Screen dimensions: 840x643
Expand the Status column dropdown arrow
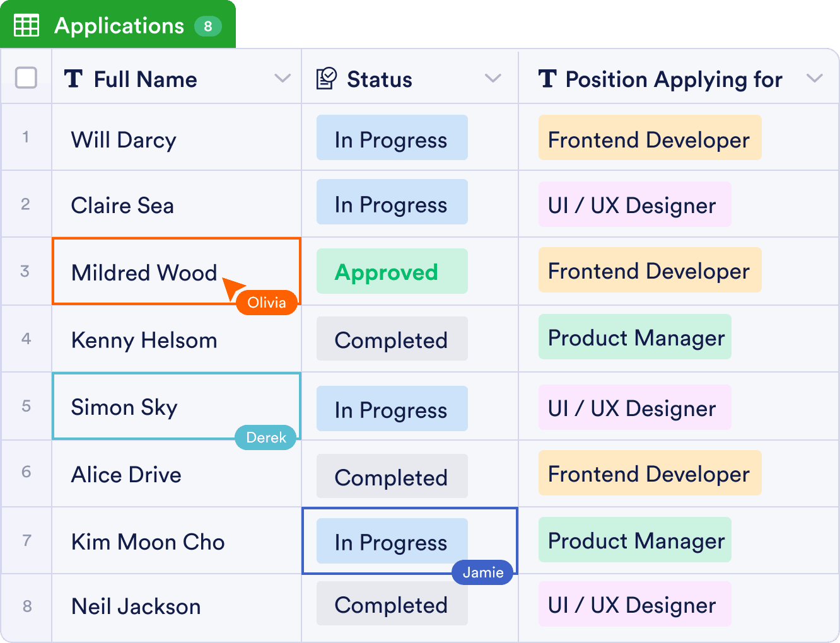[x=493, y=79]
